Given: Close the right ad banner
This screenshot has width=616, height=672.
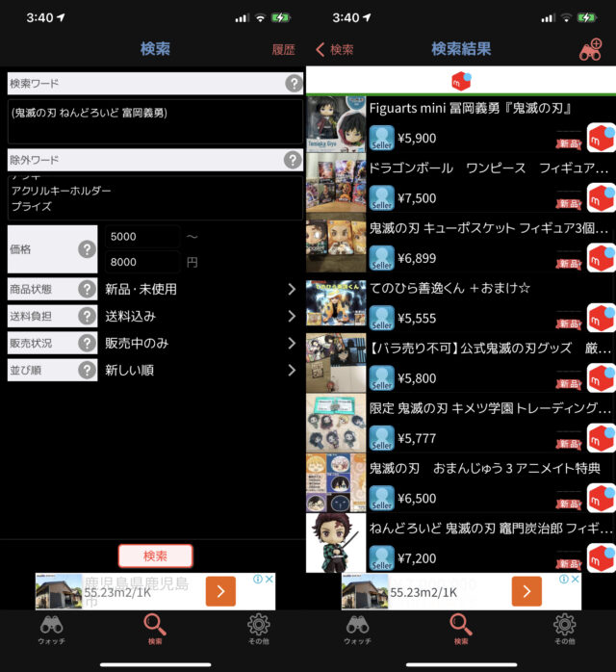Looking at the screenshot, I should point(576,579).
